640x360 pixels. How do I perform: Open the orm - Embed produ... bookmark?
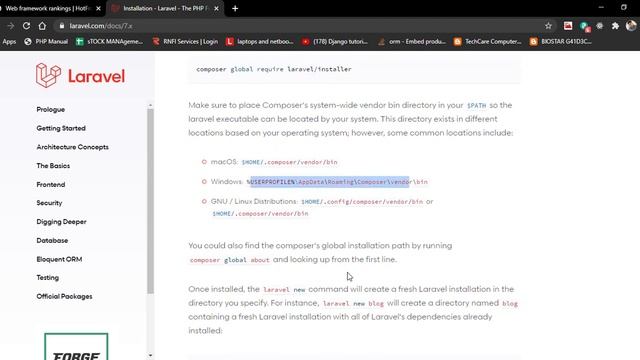tap(411, 41)
